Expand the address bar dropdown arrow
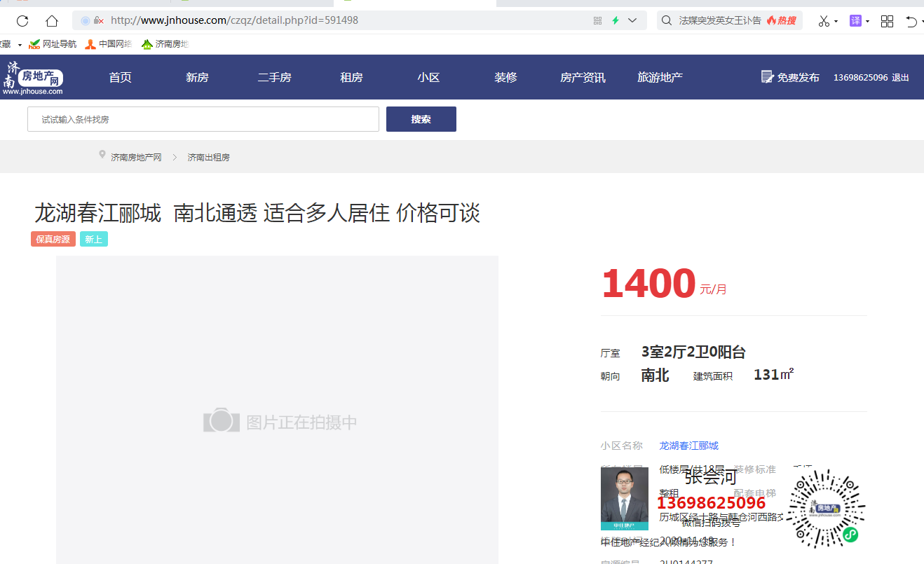The width and height of the screenshot is (924, 564). (x=633, y=21)
